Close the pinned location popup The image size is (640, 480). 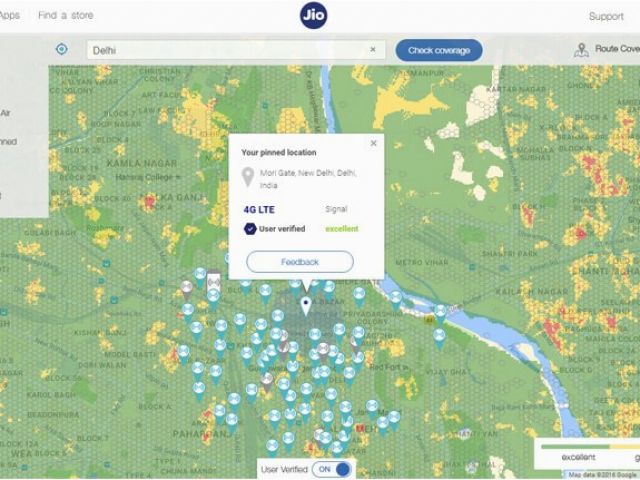coord(373,143)
